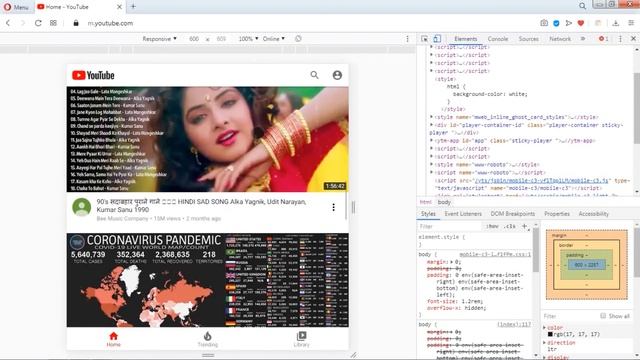
Task: Switch to the Accessibility tab
Action: point(593,214)
